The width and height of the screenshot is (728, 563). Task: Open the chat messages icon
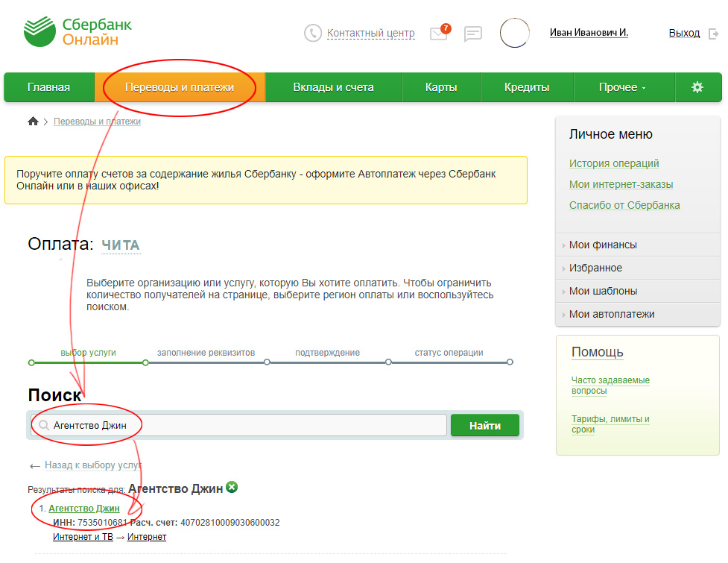click(x=472, y=34)
